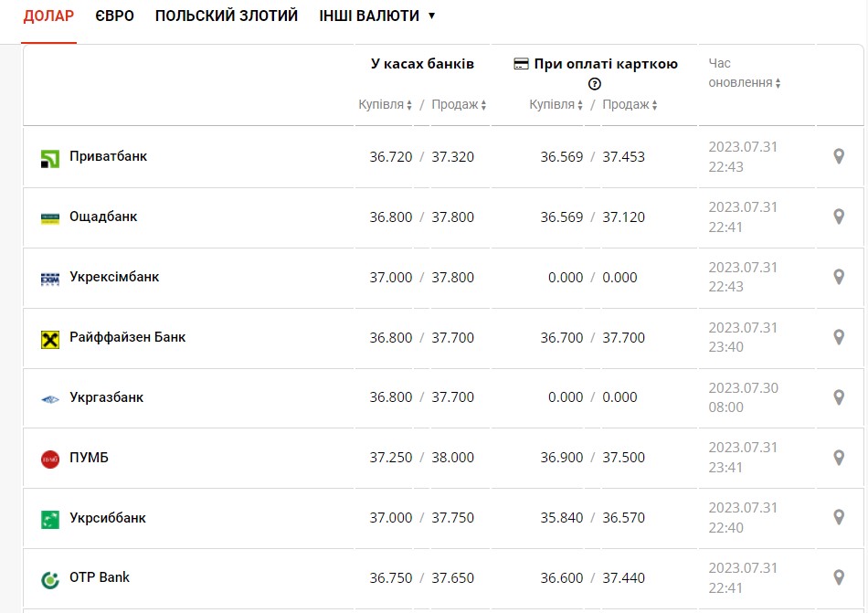The width and height of the screenshot is (868, 613).
Task: Click Приватбанк cash sell rate 37.320
Action: click(x=453, y=157)
